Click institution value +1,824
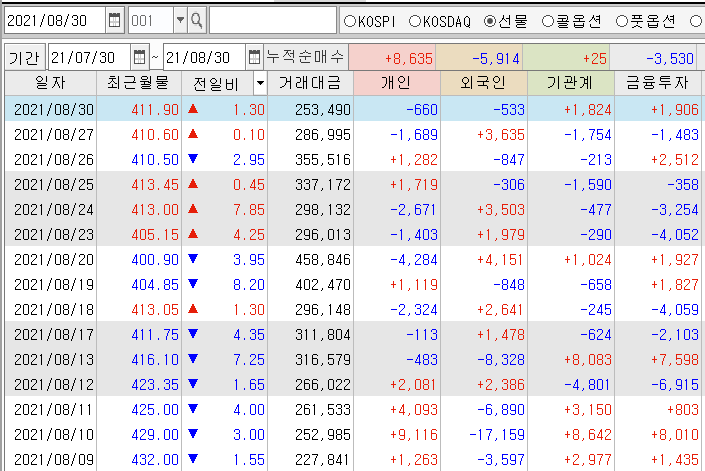 point(588,110)
